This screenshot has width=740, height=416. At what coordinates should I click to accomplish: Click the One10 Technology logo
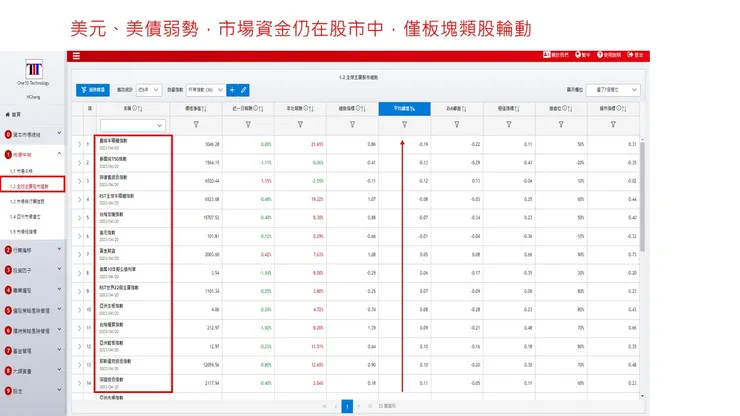[x=34, y=69]
